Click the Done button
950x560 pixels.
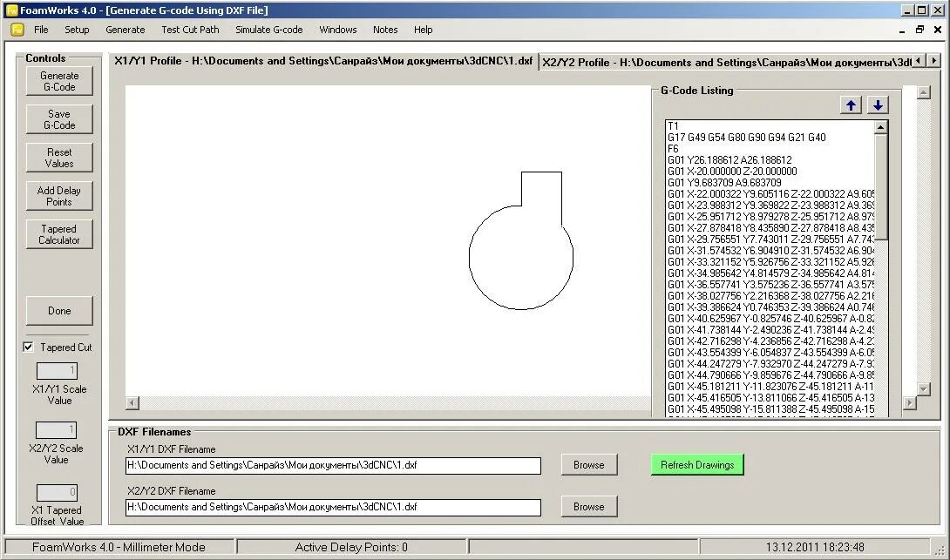point(59,311)
